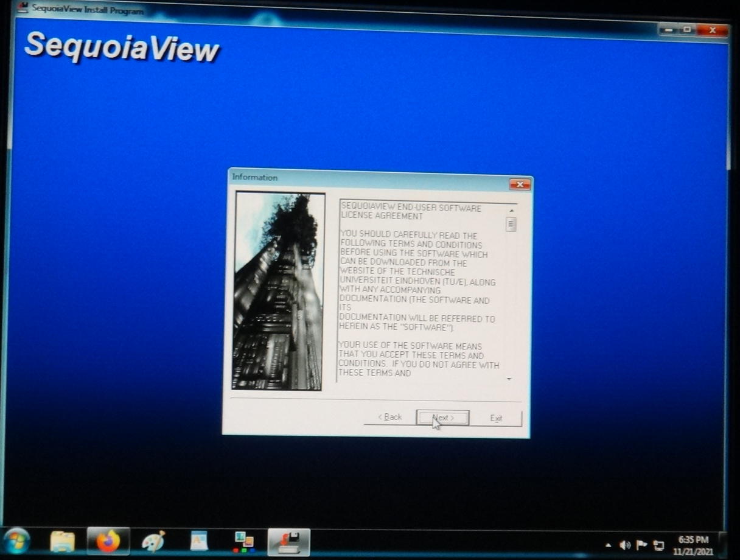
Task: Click the license scrollbar thumb
Action: 511,225
